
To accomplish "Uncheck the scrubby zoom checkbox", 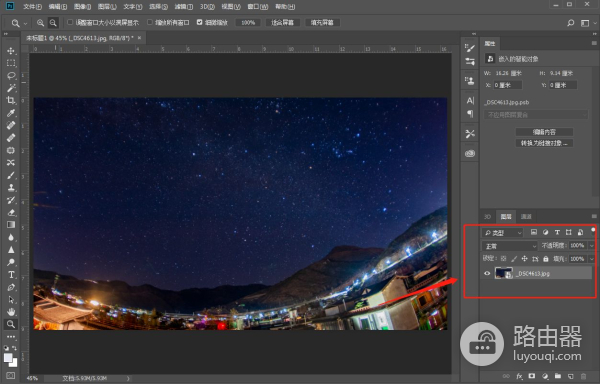I will coord(199,22).
